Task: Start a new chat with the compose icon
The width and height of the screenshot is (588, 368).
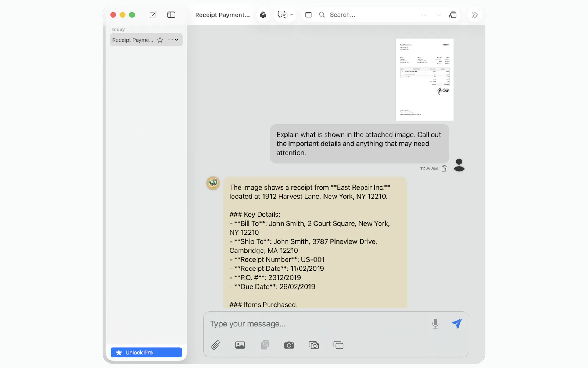Action: click(153, 15)
